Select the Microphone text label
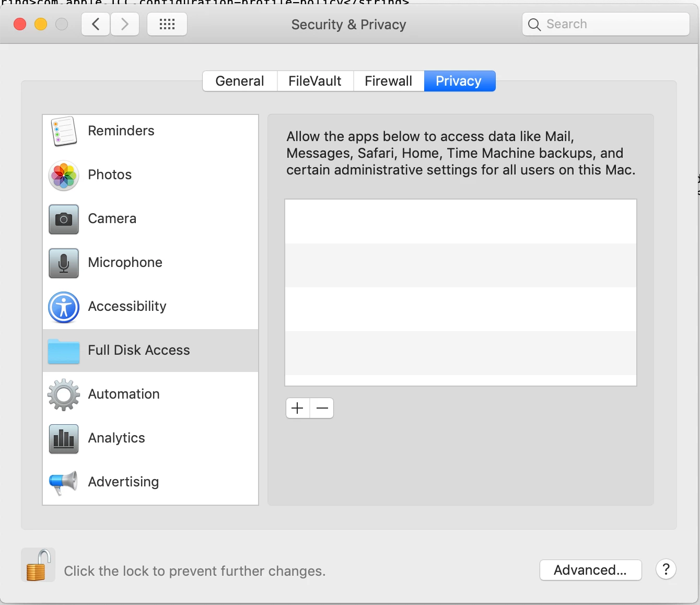The image size is (700, 605). [x=125, y=262]
